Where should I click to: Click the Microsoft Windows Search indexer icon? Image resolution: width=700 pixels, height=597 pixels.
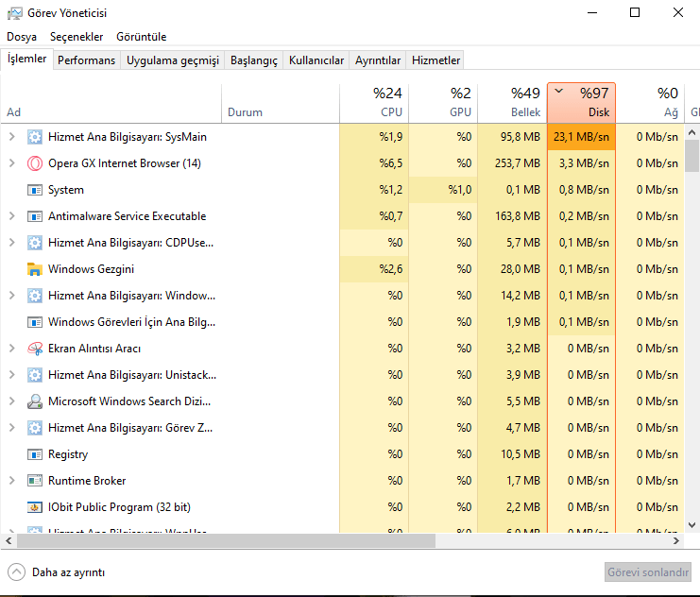pos(35,401)
